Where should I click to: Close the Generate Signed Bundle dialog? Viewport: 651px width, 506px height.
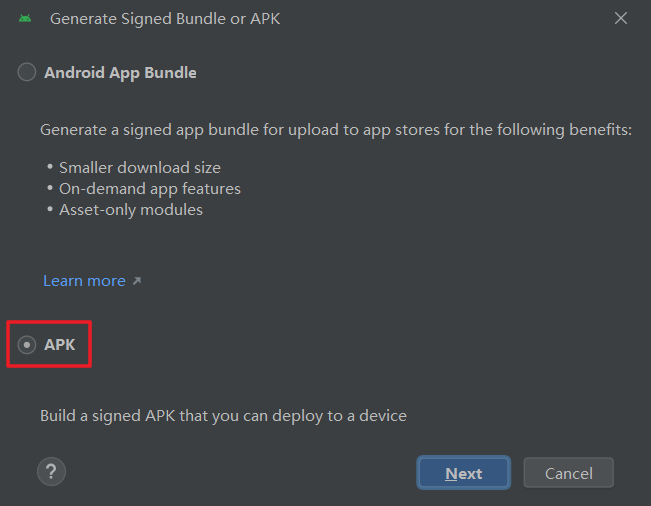621,19
